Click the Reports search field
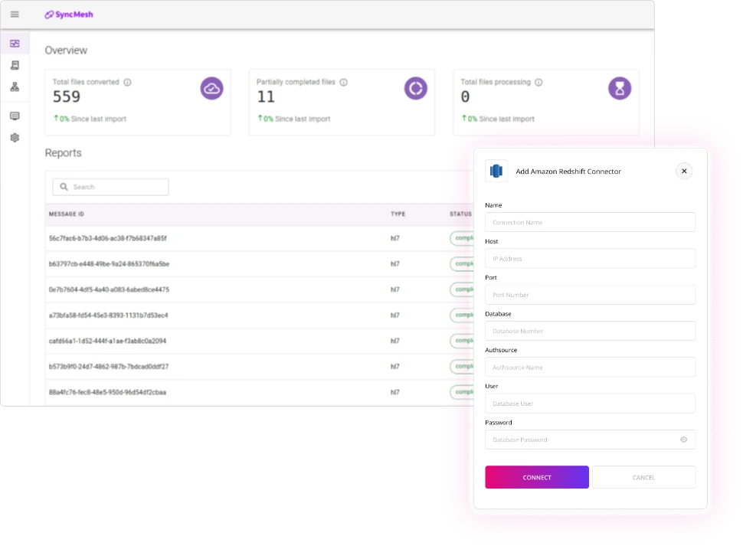This screenshot has height=559, width=756. 110,186
